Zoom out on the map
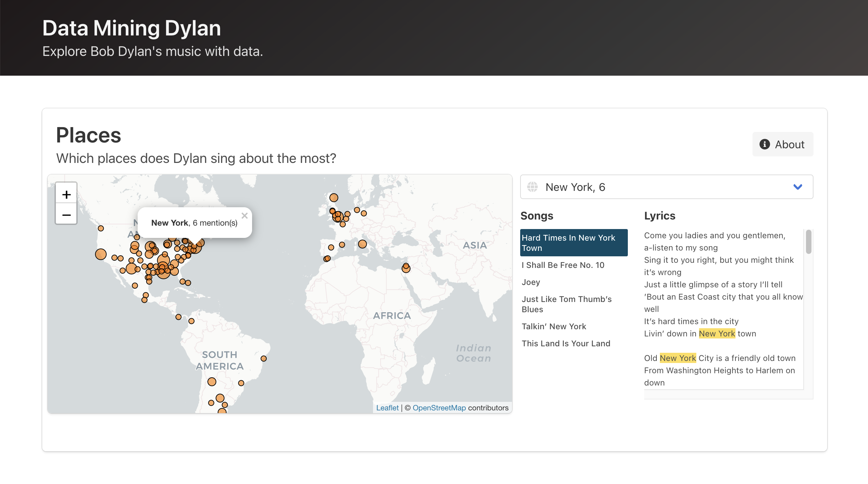Viewport: 868px width, 484px height. [x=66, y=215]
